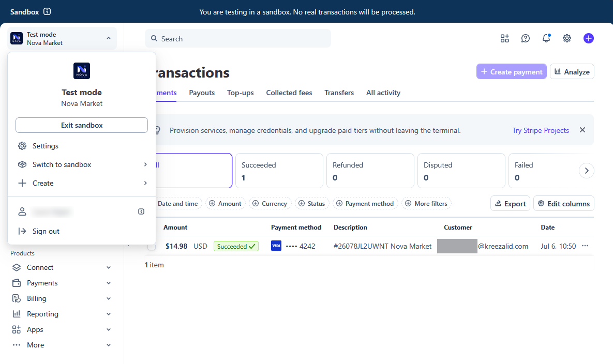Select the Succeeded status card
The image size is (613, 364).
point(279,171)
